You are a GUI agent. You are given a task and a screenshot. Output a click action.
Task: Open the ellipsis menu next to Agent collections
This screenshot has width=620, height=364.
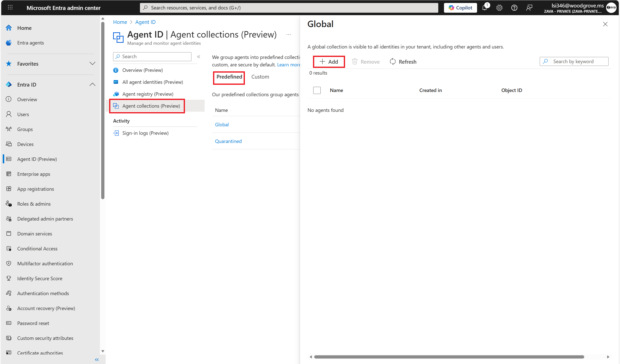[289, 35]
